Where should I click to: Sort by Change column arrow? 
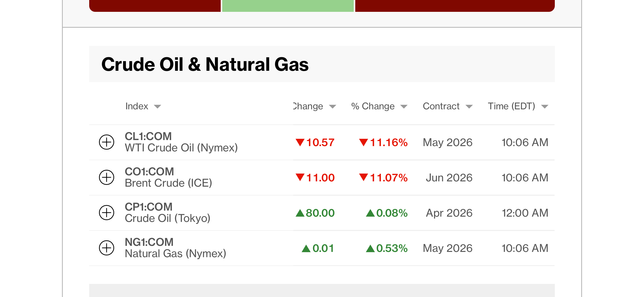click(333, 107)
